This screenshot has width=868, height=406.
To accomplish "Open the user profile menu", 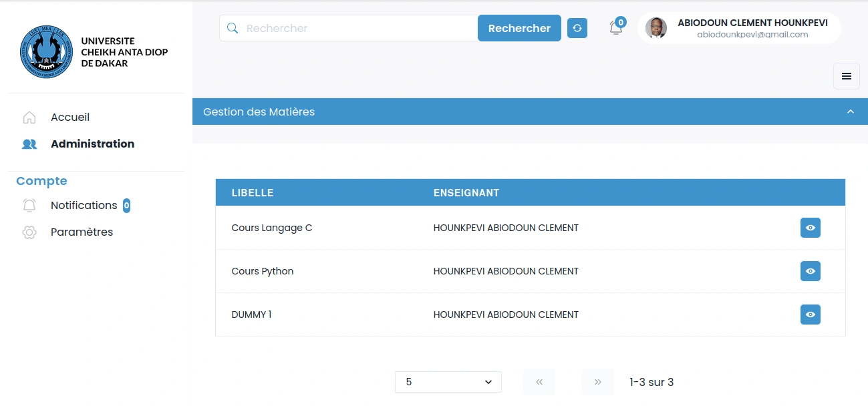I will 739,28.
